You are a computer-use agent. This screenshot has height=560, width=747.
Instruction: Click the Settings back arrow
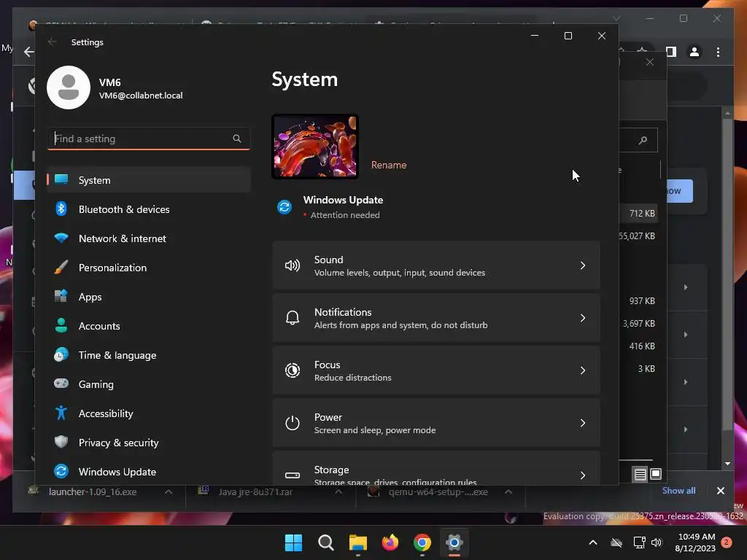tap(53, 42)
